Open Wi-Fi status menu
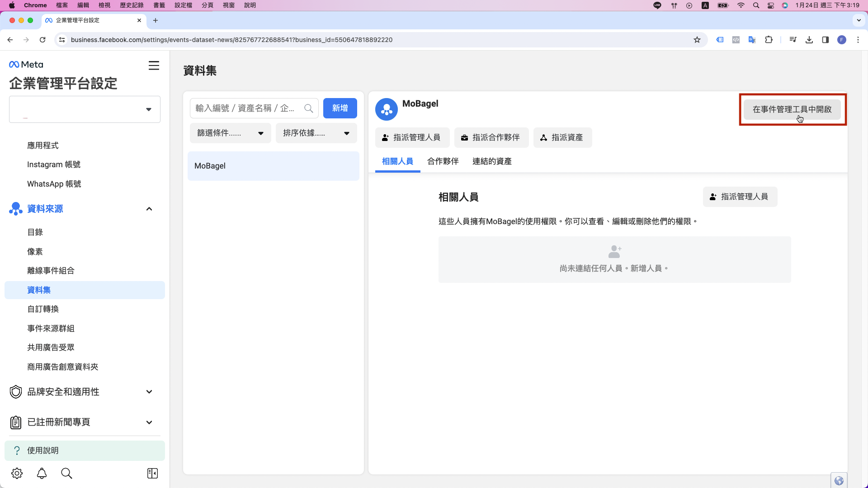 point(741,5)
